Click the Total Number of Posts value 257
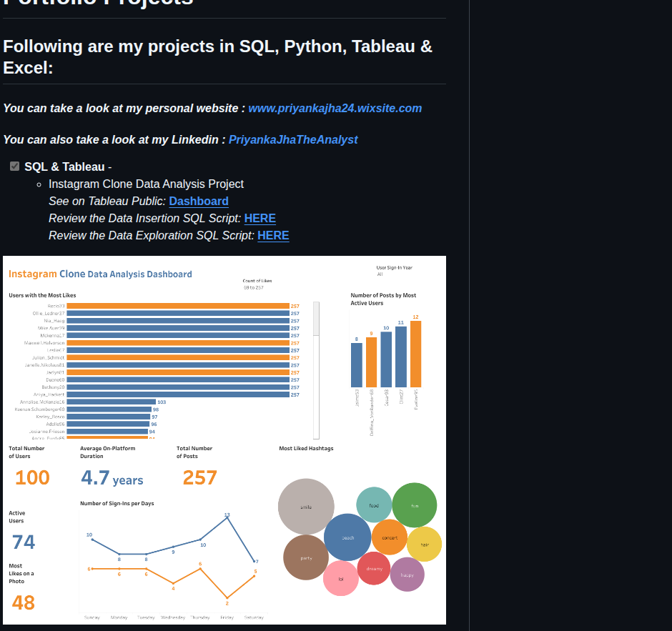Viewport: 672px width, 631px height. (200, 477)
